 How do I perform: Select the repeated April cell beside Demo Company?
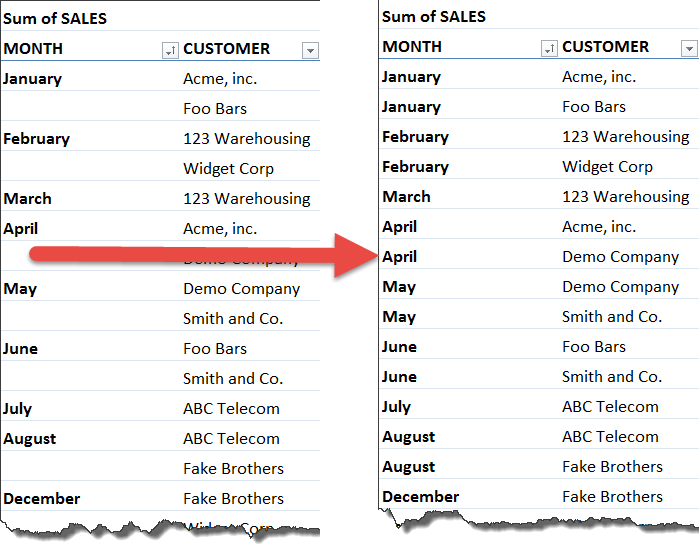tap(399, 257)
